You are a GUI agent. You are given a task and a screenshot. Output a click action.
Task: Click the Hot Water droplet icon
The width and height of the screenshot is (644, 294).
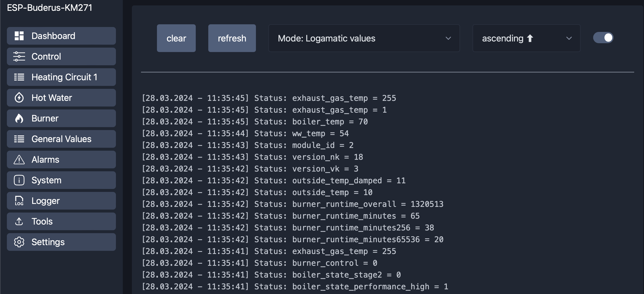coord(19,98)
